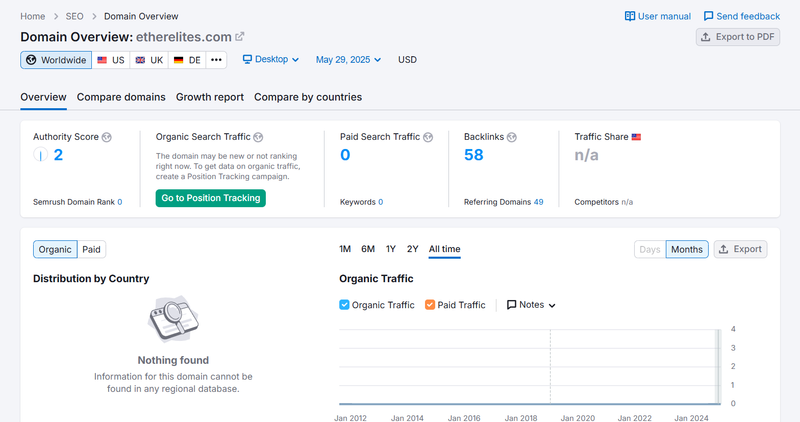The image size is (800, 422).
Task: Click the Competitors n/a value
Action: click(627, 202)
